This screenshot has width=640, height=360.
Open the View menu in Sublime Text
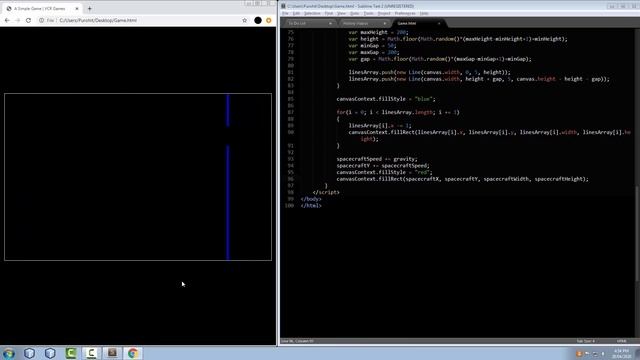(x=341, y=13)
